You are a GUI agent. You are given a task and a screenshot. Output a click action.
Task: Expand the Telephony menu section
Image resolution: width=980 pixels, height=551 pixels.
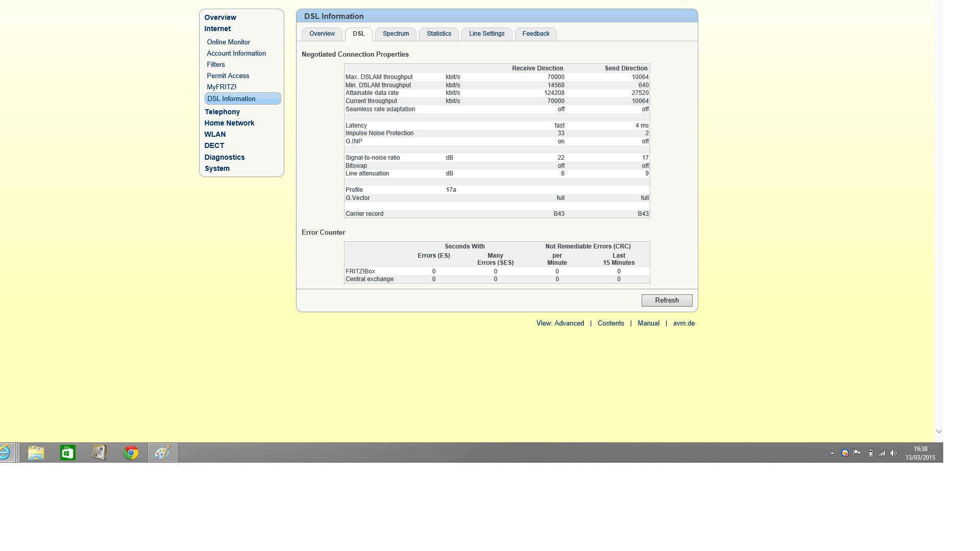tap(222, 112)
